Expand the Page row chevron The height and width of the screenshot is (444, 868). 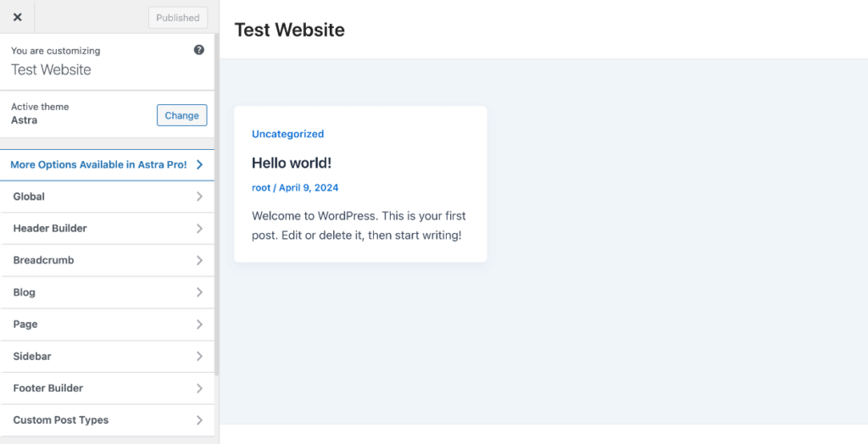coord(199,325)
